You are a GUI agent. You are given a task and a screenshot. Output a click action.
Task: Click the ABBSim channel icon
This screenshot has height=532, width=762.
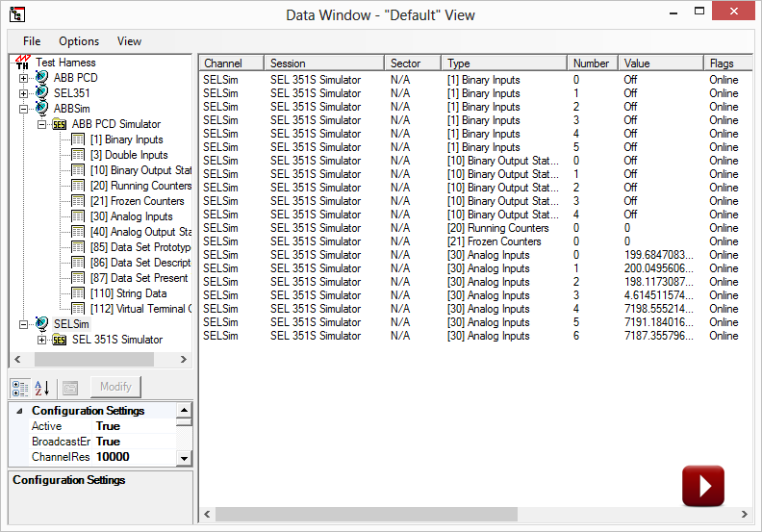coord(41,109)
